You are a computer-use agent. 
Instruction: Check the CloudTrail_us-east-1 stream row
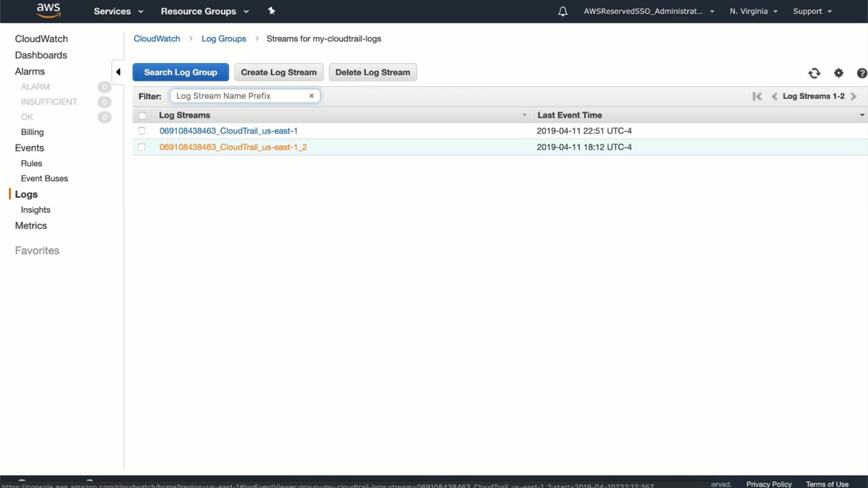click(x=142, y=131)
